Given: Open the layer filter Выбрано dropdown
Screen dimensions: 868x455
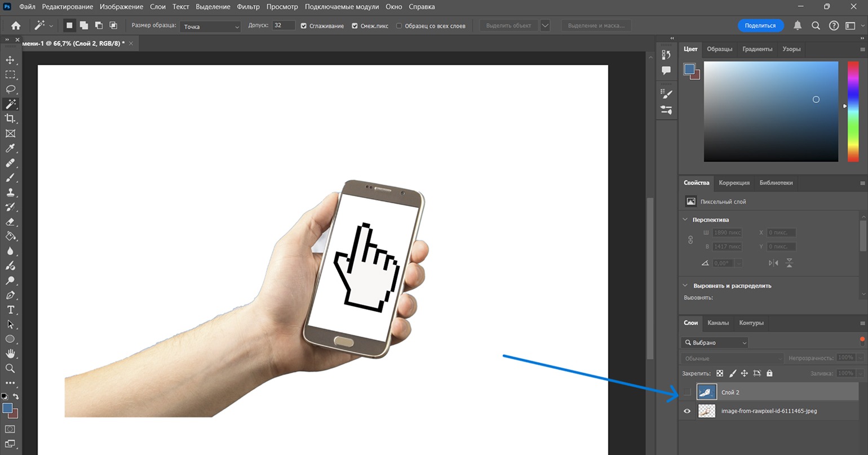Looking at the screenshot, I should pyautogui.click(x=715, y=342).
